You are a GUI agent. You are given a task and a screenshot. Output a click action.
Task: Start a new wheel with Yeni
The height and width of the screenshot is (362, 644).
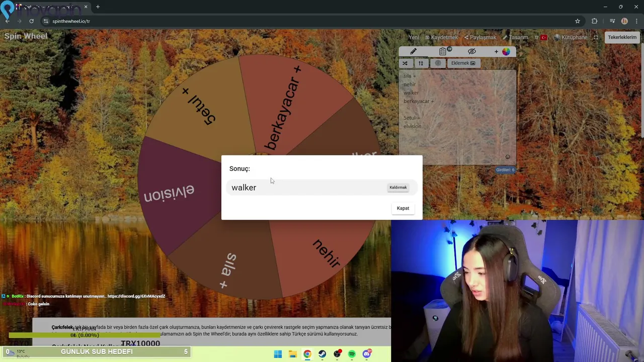pos(414,38)
